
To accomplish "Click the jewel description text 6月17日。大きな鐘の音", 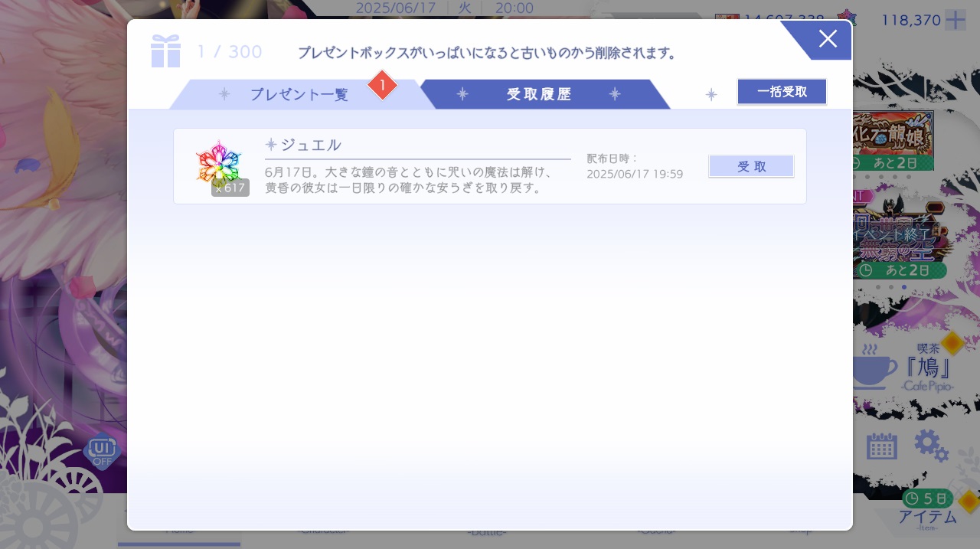I will coord(410,180).
